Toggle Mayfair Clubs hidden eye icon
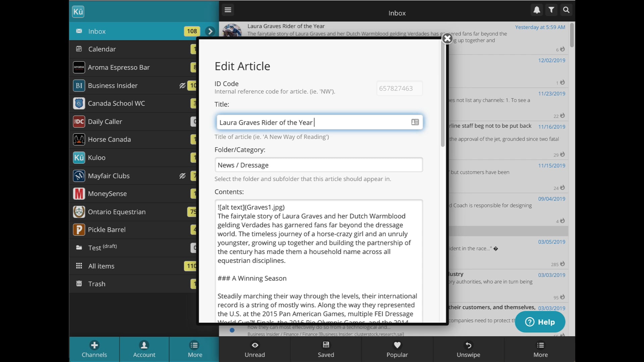 pos(182,176)
